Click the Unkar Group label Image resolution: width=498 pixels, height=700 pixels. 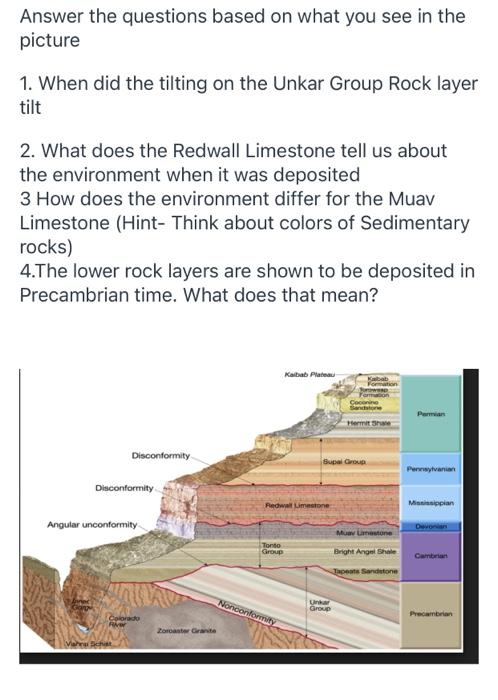click(320, 605)
